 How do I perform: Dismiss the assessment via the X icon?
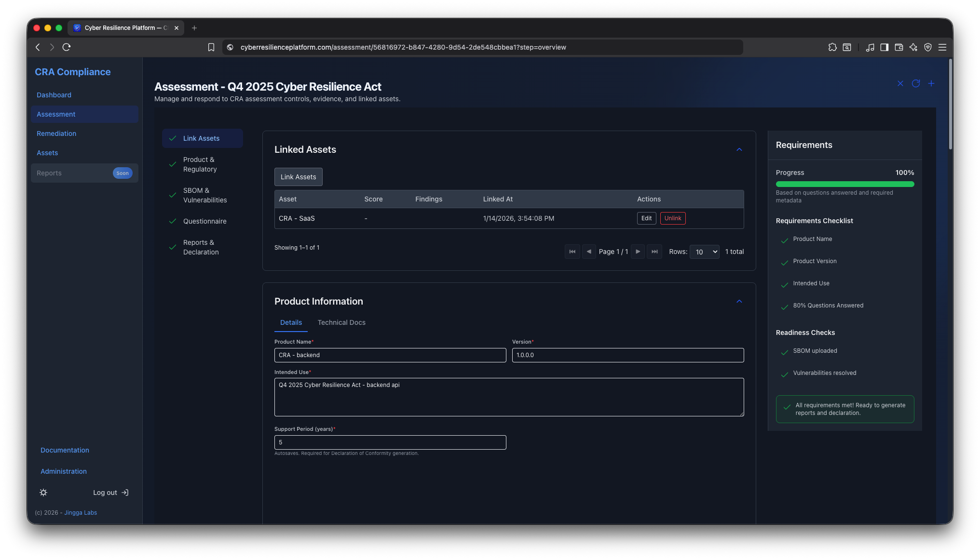[900, 83]
